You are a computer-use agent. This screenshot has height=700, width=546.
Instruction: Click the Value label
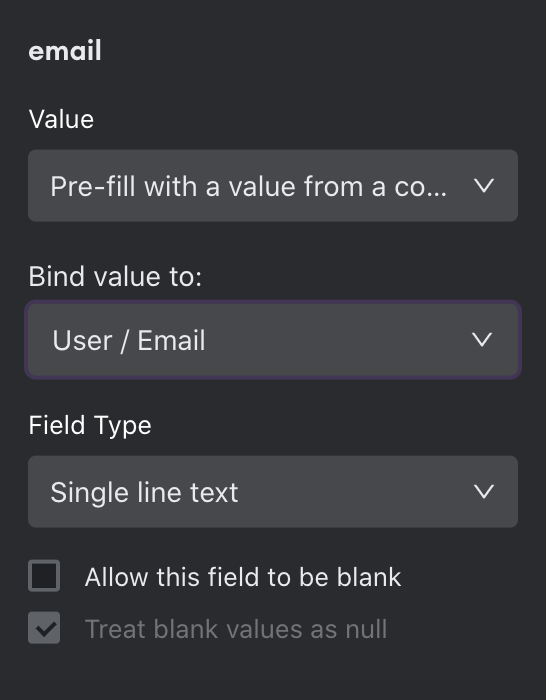point(61,119)
